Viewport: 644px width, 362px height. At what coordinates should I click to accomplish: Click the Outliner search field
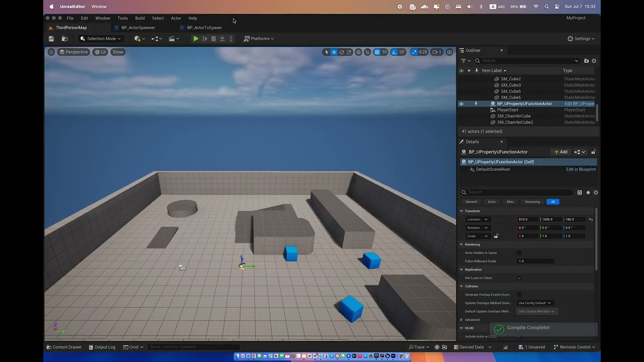point(527,60)
